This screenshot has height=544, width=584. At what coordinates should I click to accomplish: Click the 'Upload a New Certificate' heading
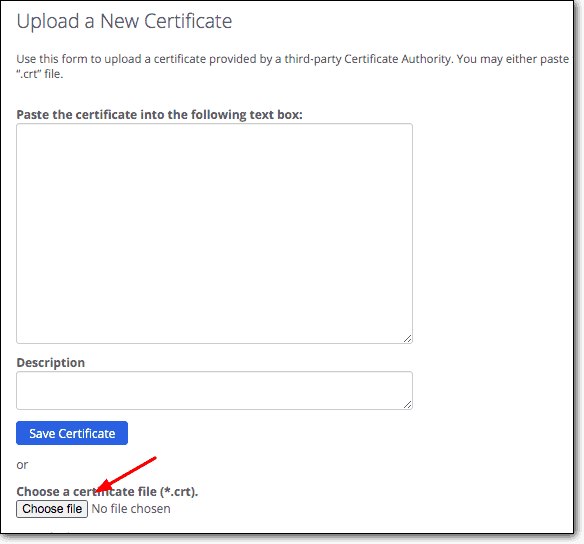coord(124,21)
